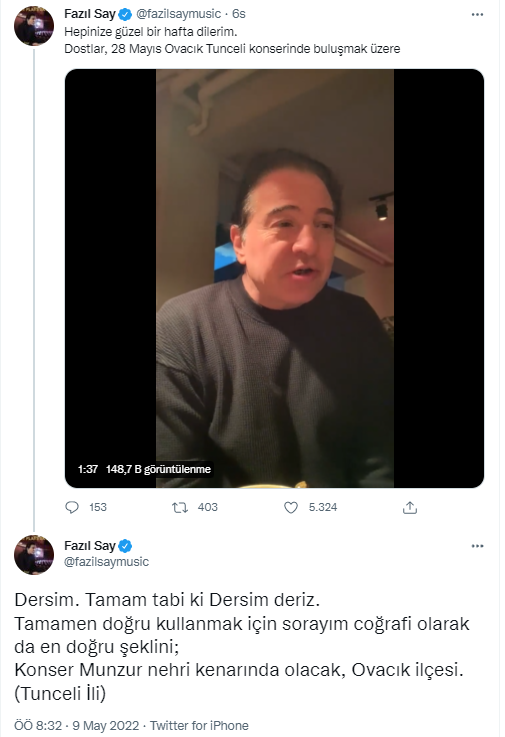Screen dimensions: 505x737
Task: Open the share icon under video tweet
Action: [x=410, y=507]
